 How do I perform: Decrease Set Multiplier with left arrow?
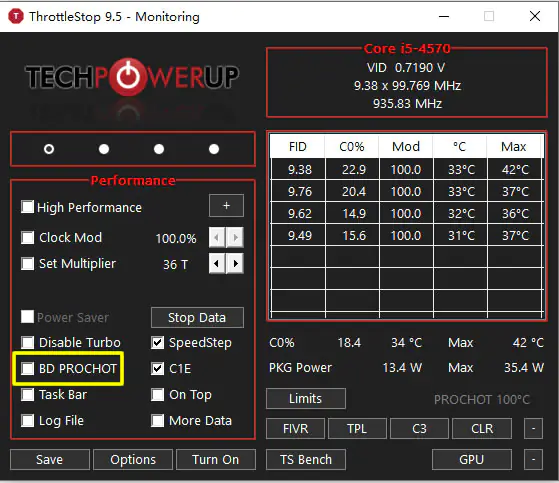tap(217, 264)
